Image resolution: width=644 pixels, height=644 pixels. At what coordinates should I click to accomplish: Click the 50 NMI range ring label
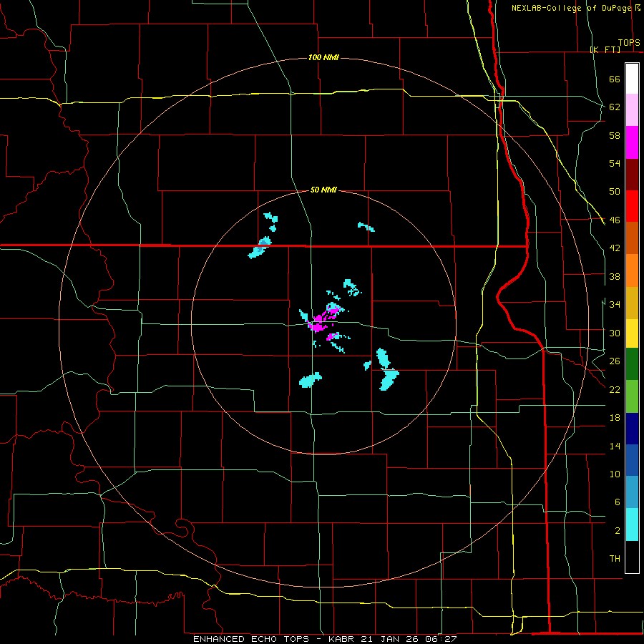[323, 190]
